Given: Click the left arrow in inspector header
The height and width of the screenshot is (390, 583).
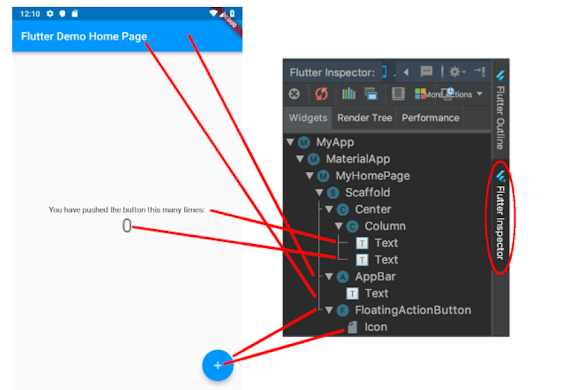Looking at the screenshot, I should pyautogui.click(x=406, y=72).
